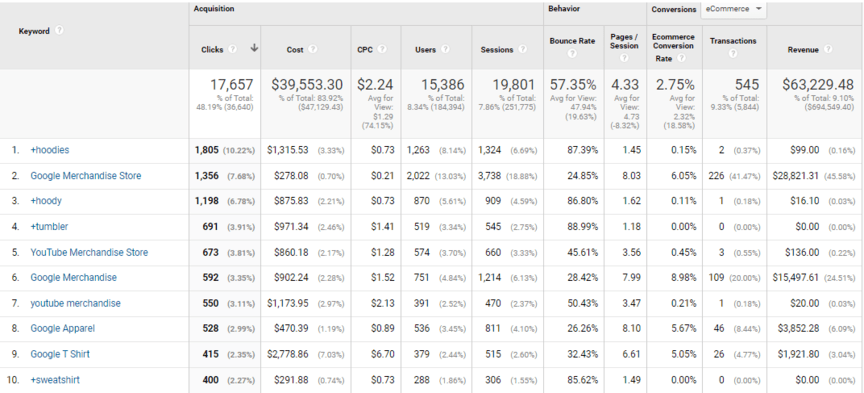Select conversion rate cell 8.98%
This screenshot has height=393, width=864.
[683, 277]
